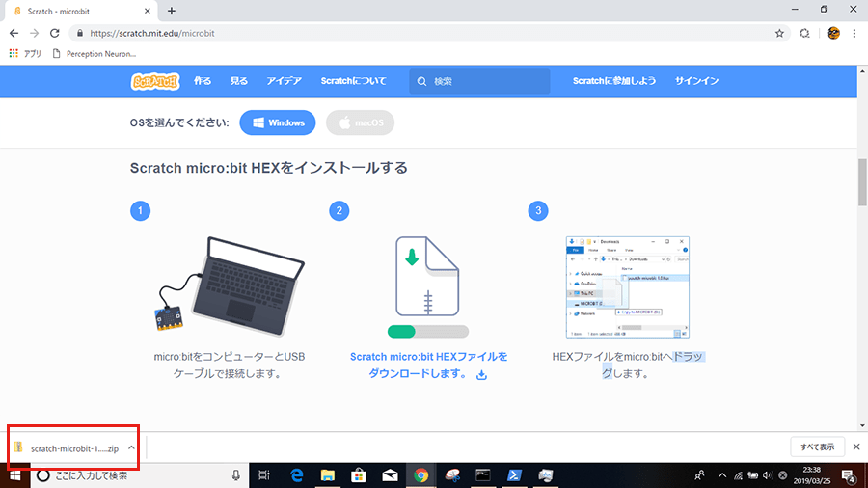Click the volume speaker icon in the tray
This screenshot has width=868, height=488.
(768, 475)
